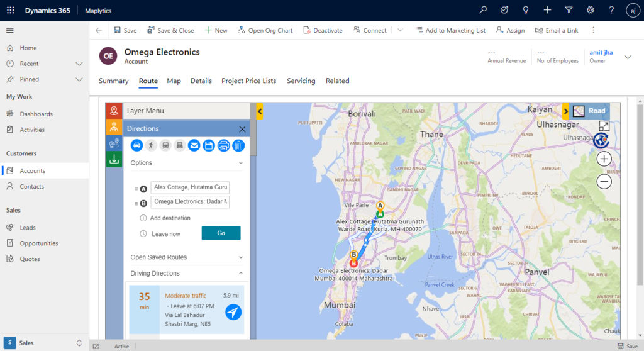This screenshot has height=351, width=644.
Task: Click the New record button
Action: pos(216,30)
